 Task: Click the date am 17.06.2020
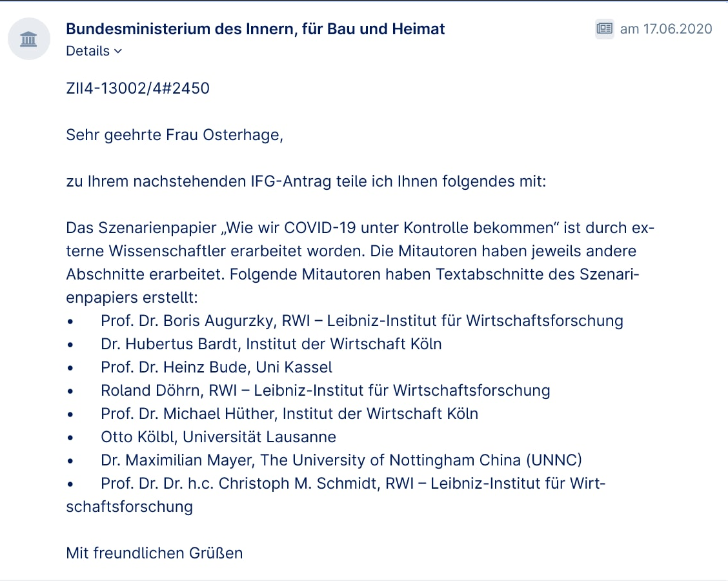[666, 29]
